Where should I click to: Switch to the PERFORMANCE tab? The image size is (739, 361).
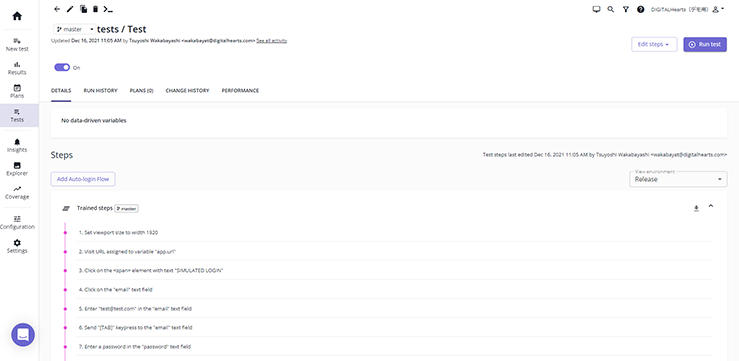[x=240, y=90]
